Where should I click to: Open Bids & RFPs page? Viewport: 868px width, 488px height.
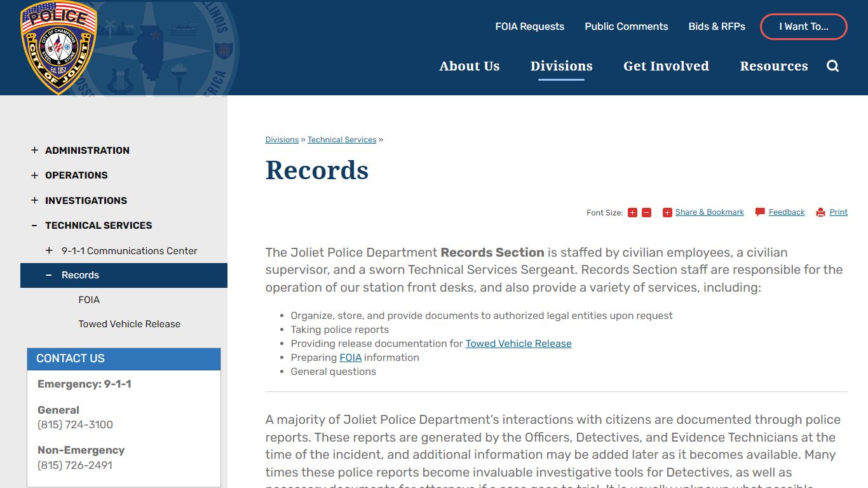click(717, 27)
